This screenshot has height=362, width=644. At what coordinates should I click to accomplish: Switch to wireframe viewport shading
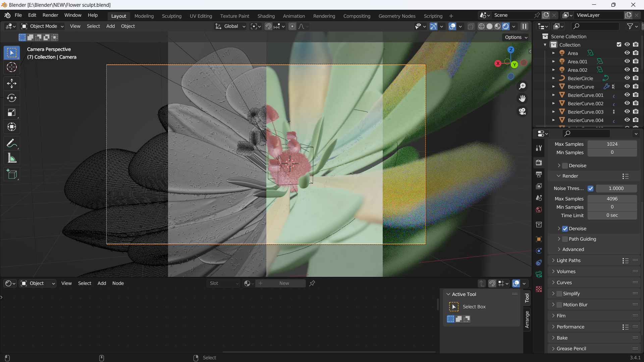coord(481,26)
